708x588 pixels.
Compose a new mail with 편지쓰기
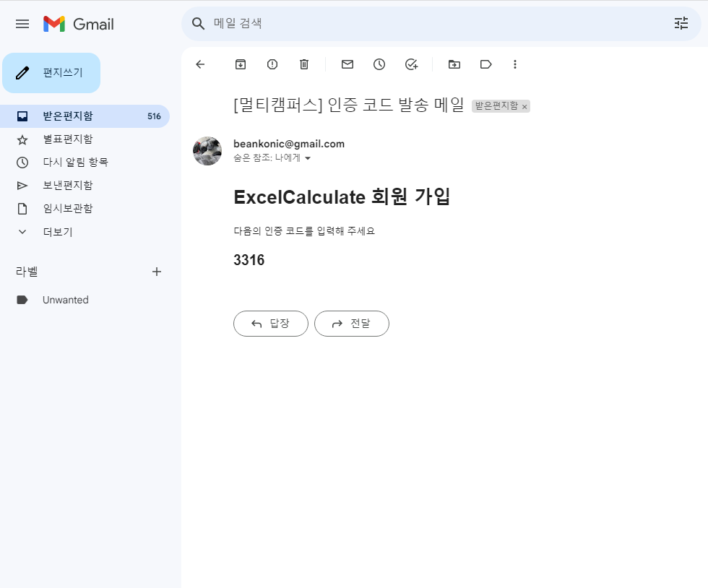point(51,73)
